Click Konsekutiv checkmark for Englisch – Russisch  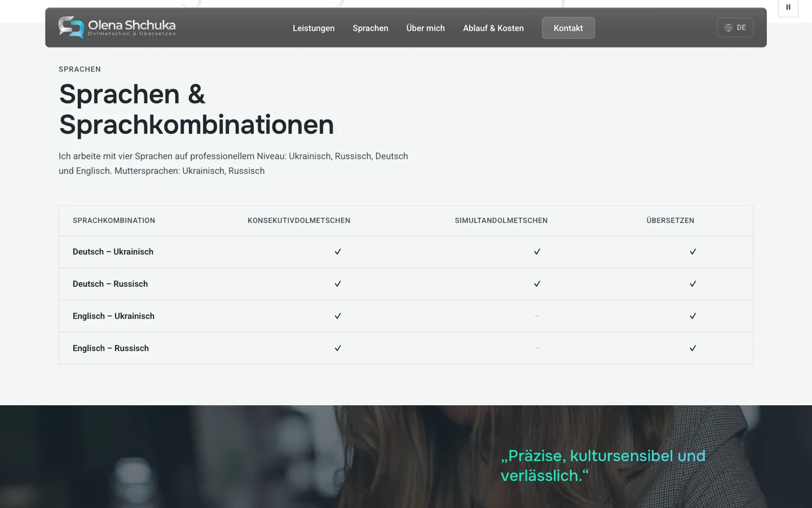(x=337, y=348)
